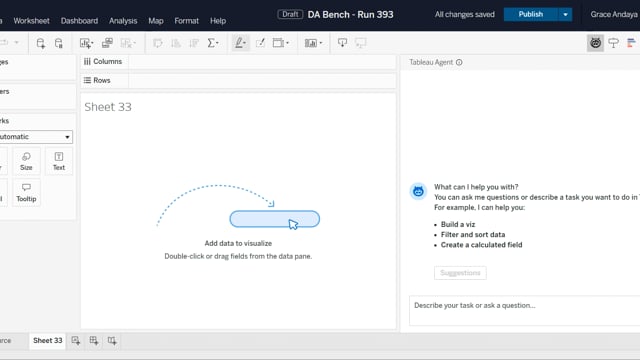
Task: Click the Build a viz bullet text
Action: point(458,224)
